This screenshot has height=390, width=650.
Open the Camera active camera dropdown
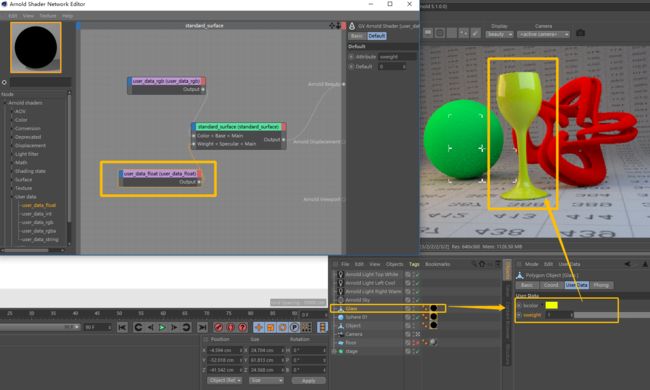(543, 34)
